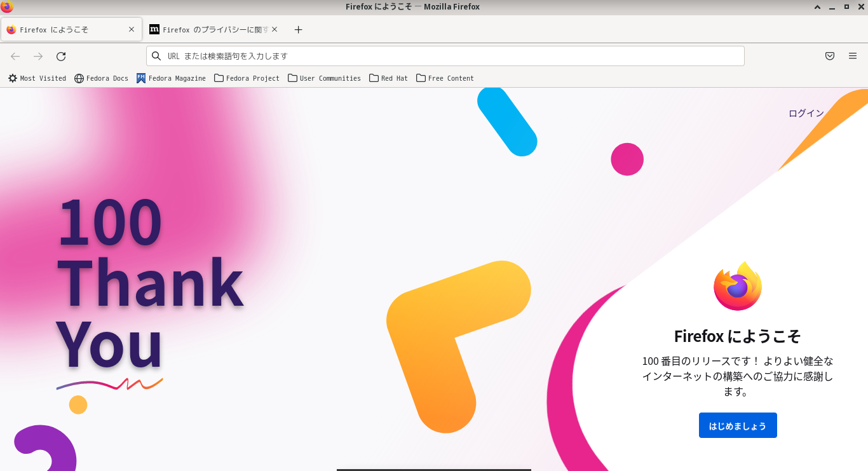868x471 pixels.
Task: Click the Back navigation arrow
Action: 16,56
